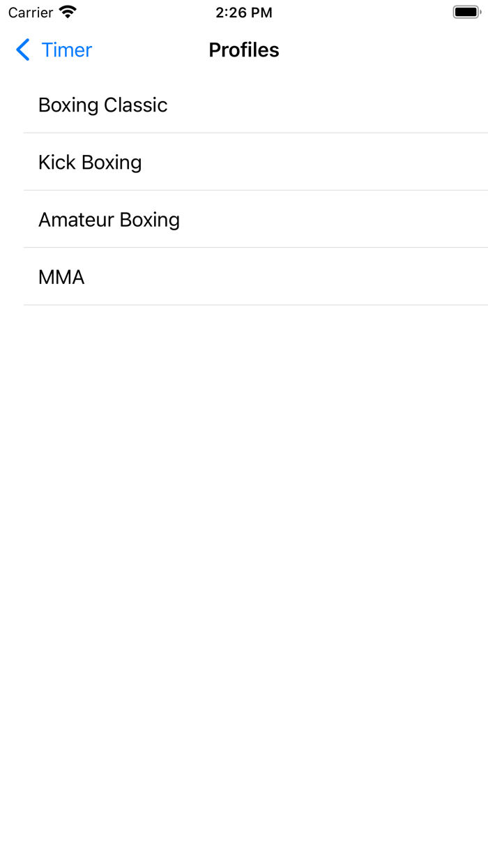488x868 pixels.
Task: Tap the 2:26 PM clock display
Action: pyautogui.click(x=244, y=11)
